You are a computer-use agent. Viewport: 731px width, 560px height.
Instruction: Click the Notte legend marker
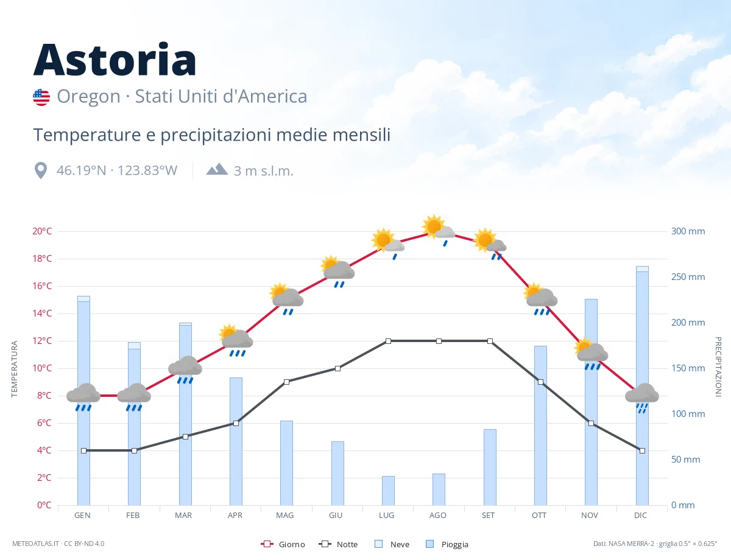click(325, 544)
